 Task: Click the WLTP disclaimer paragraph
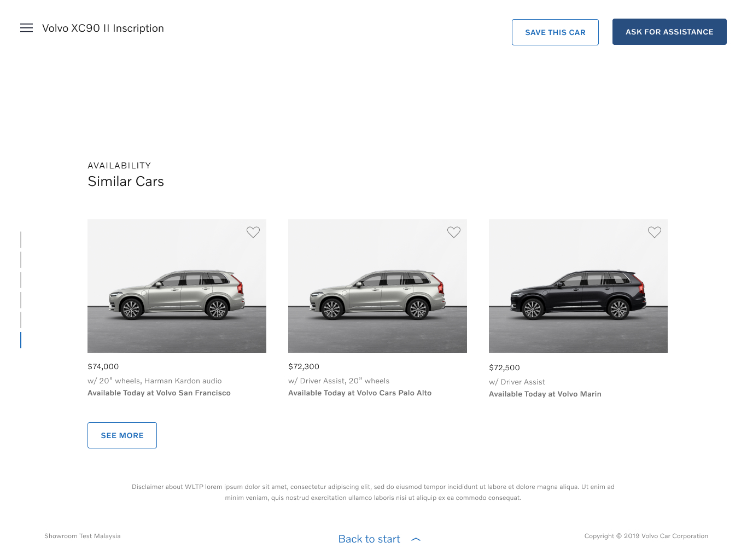[373, 492]
